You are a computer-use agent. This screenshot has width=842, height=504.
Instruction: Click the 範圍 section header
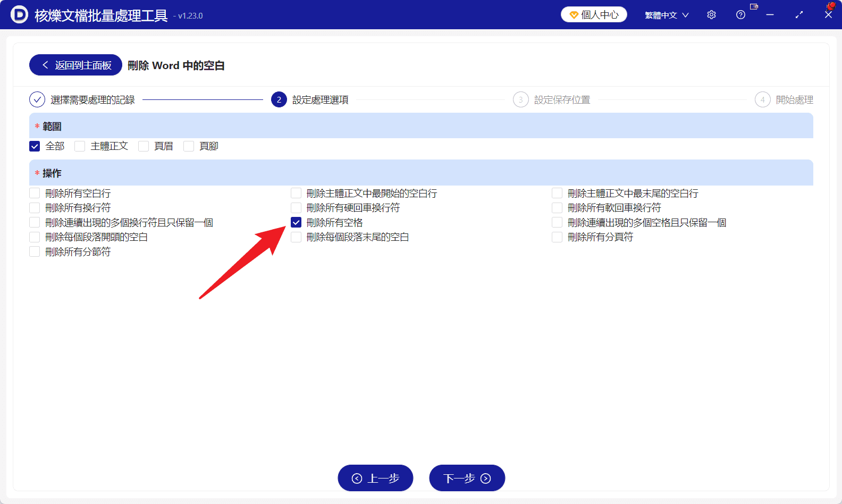(421, 126)
